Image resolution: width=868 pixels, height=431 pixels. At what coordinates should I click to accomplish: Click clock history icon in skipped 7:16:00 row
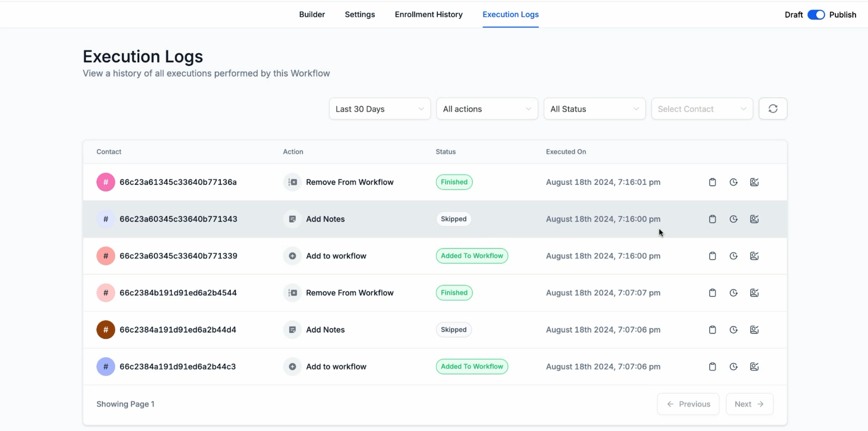pyautogui.click(x=733, y=219)
